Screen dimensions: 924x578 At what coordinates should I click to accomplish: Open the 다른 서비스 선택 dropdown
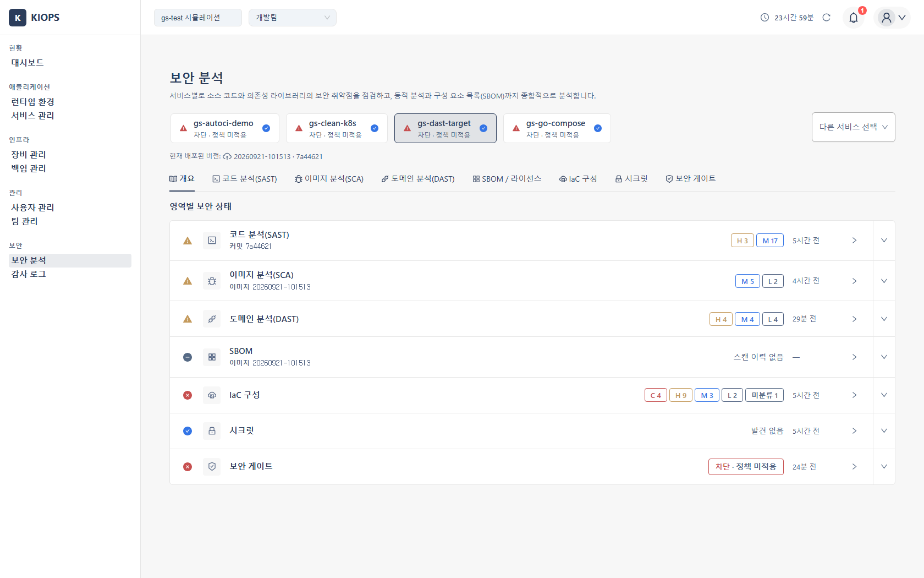pyautogui.click(x=854, y=127)
